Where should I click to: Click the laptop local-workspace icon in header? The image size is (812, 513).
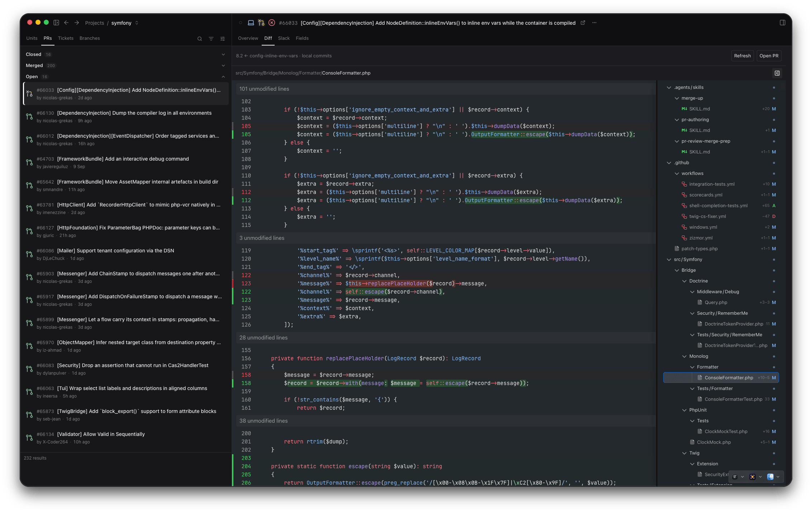coord(251,23)
